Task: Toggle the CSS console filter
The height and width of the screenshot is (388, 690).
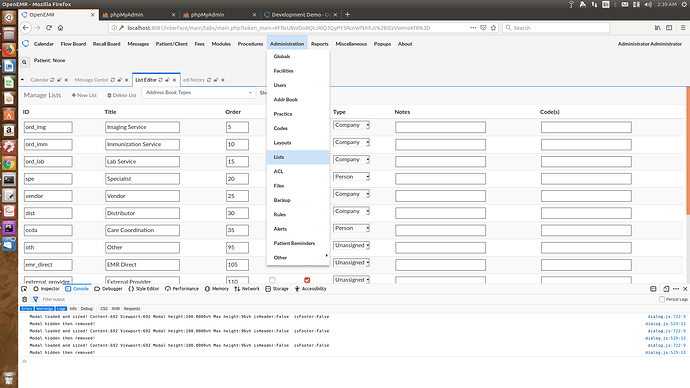Action: (104, 309)
